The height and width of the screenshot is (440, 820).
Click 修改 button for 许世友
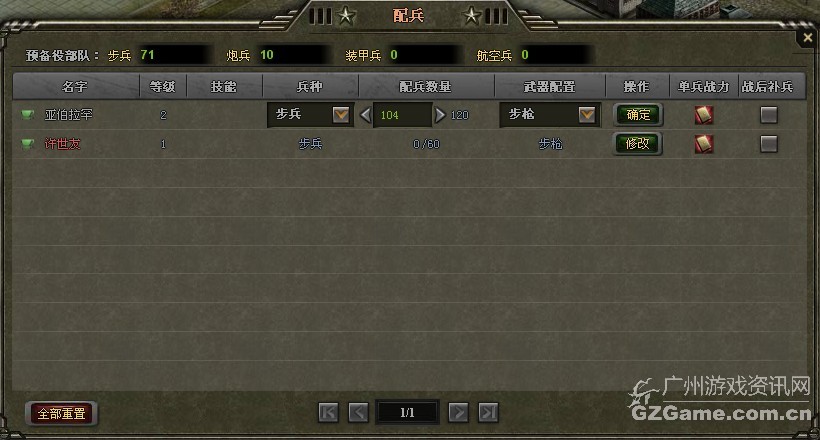[x=638, y=144]
